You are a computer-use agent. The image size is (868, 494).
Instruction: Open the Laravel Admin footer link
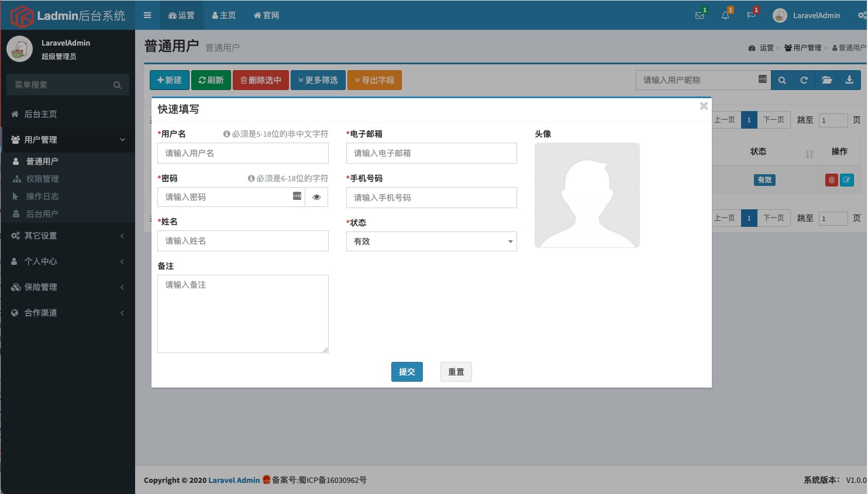234,480
